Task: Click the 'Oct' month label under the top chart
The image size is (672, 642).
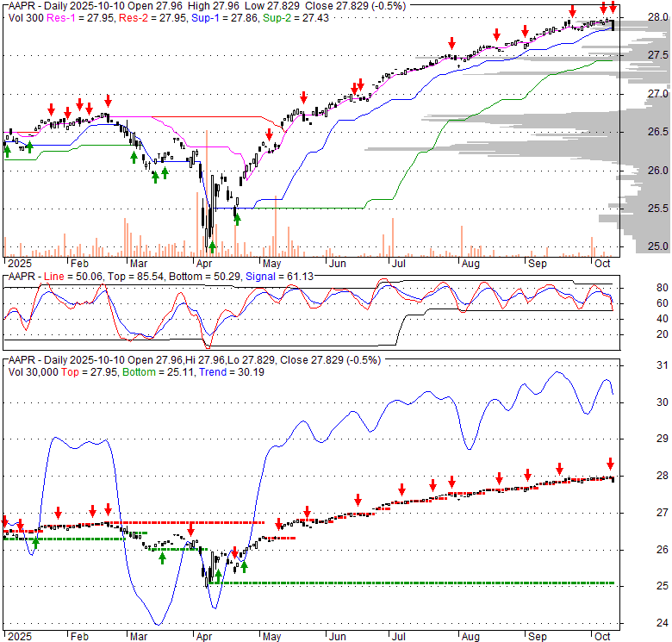Action: (x=602, y=264)
